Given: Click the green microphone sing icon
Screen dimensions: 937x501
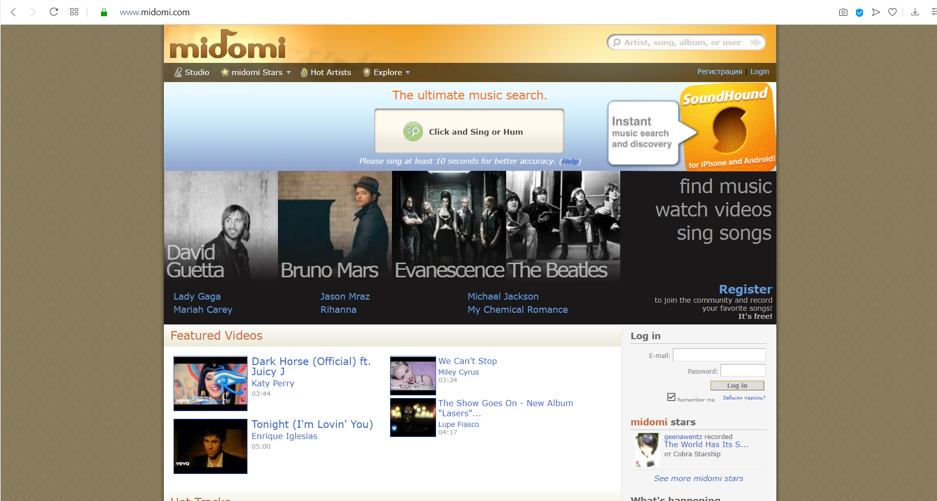Looking at the screenshot, I should tap(413, 132).
